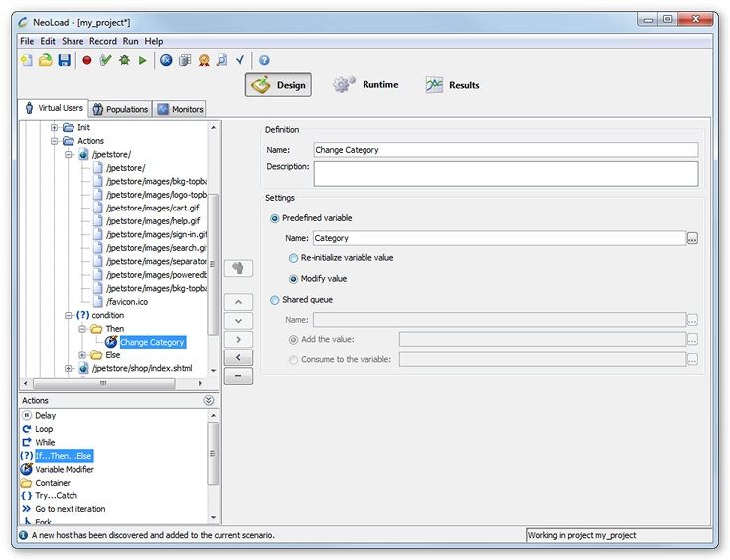
Task: Click the bug debug icon in toolbar
Action: click(x=124, y=61)
